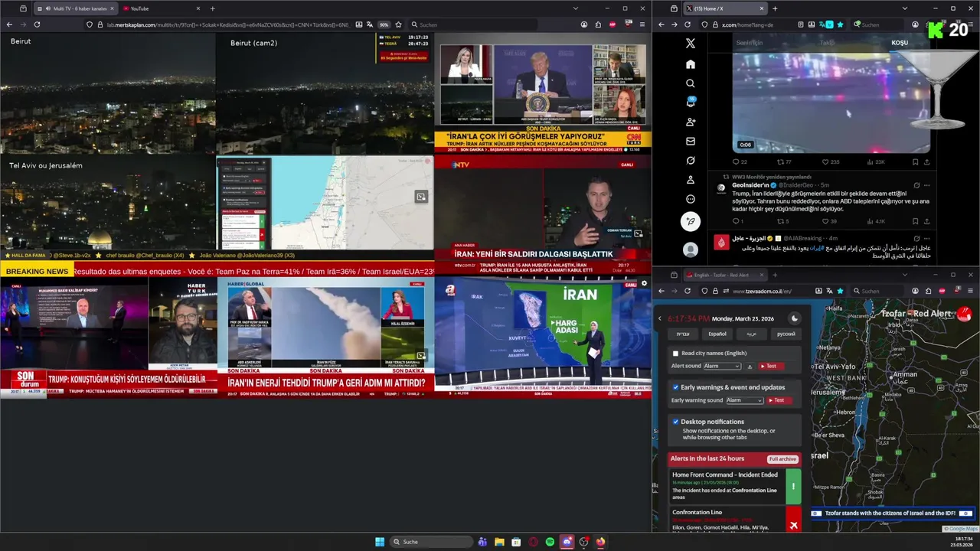Open X profile person icon in sidebar
Viewport: 980px width, 551px height.
pyautogui.click(x=691, y=180)
